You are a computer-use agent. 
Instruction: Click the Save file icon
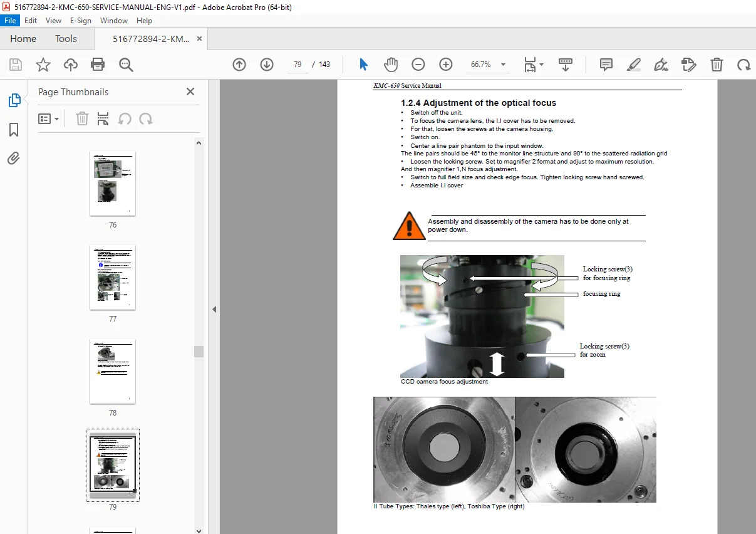[16, 65]
